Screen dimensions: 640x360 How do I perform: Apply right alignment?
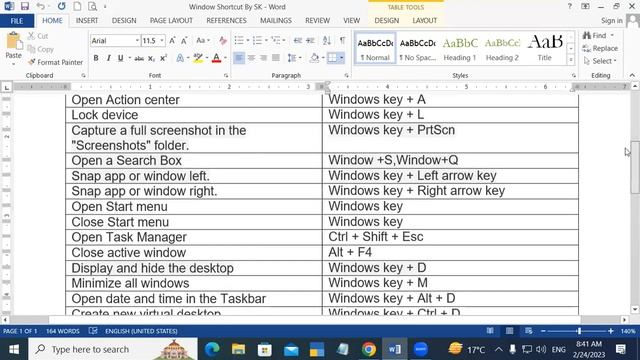263,58
